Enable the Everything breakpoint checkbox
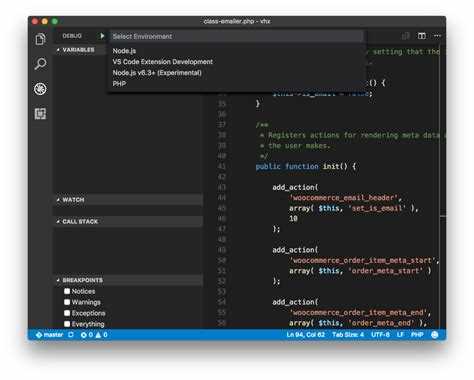This screenshot has height=380, width=474. coord(67,324)
